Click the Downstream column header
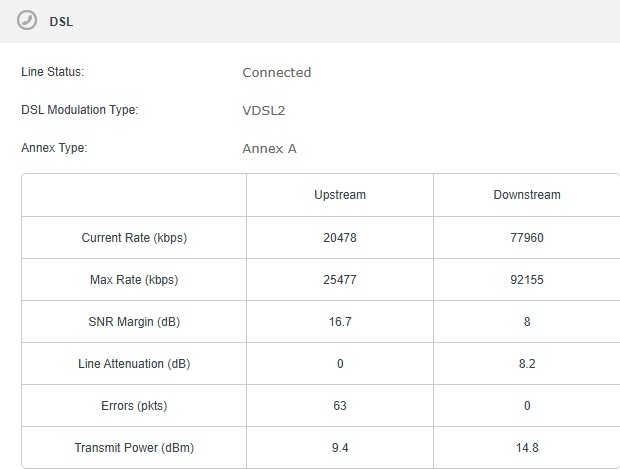 click(x=527, y=195)
